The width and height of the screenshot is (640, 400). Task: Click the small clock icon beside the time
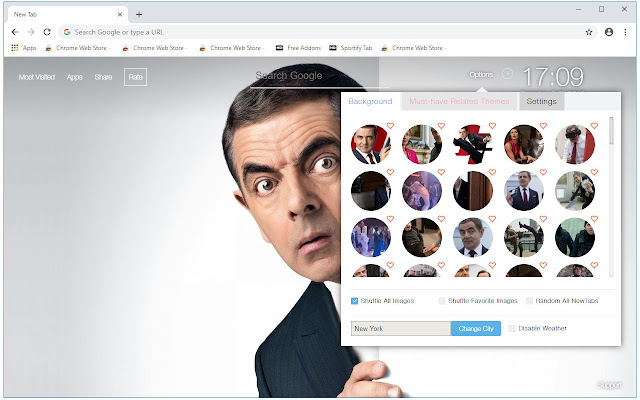507,74
